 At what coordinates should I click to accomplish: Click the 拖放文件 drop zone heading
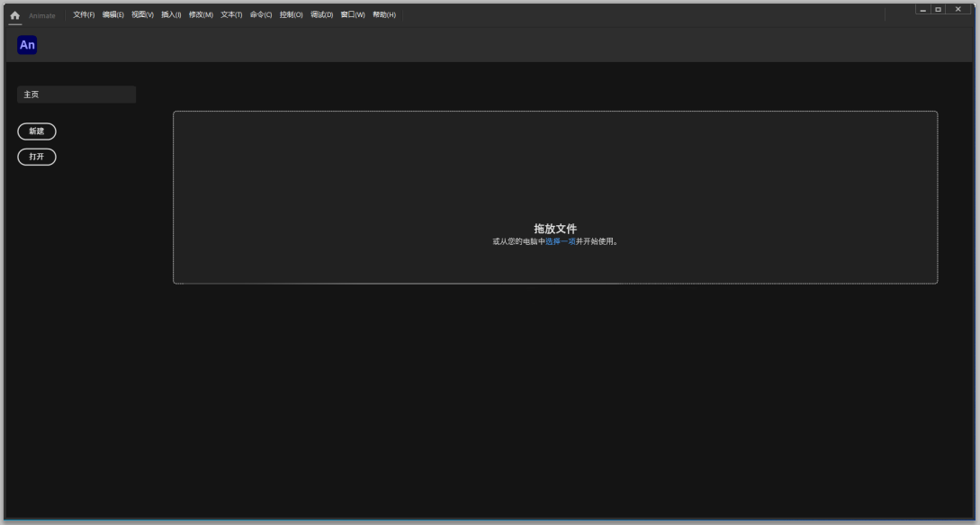[x=555, y=229]
